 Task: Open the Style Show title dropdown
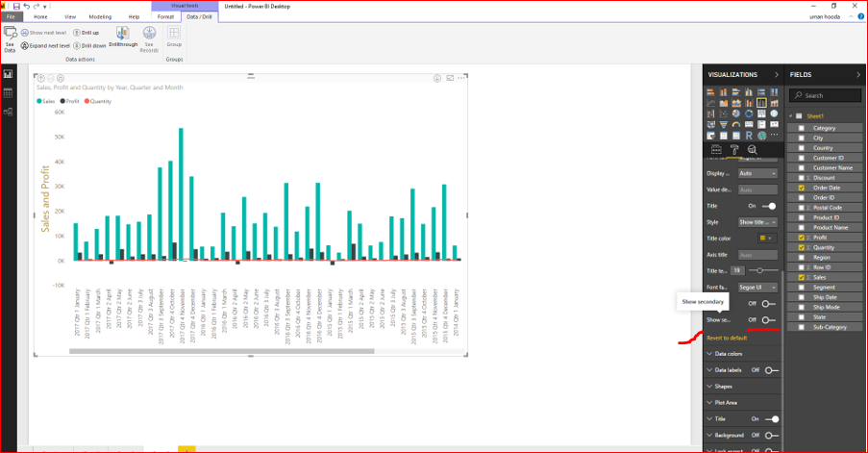click(x=757, y=222)
